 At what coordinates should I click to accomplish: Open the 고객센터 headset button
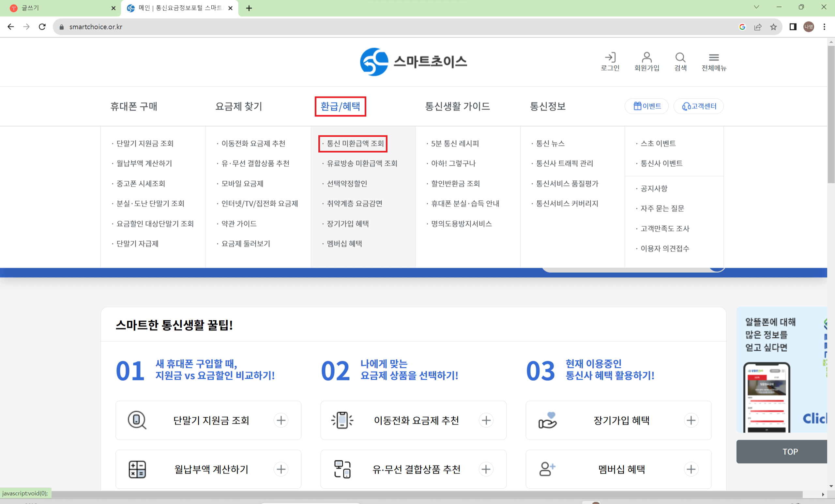[698, 106]
